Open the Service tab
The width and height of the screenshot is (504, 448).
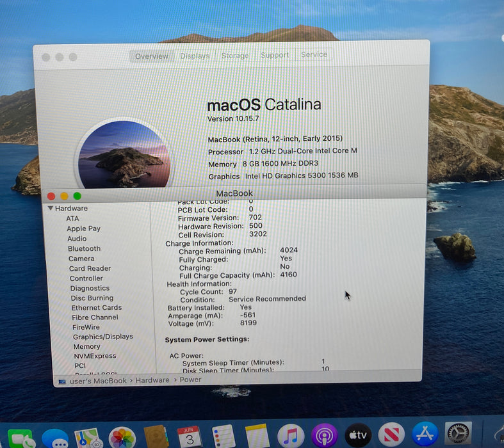(x=314, y=54)
